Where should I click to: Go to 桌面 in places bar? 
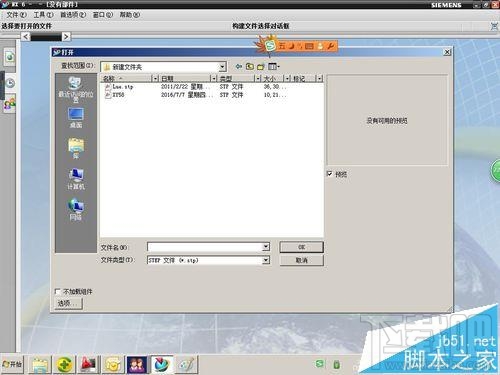(x=76, y=118)
